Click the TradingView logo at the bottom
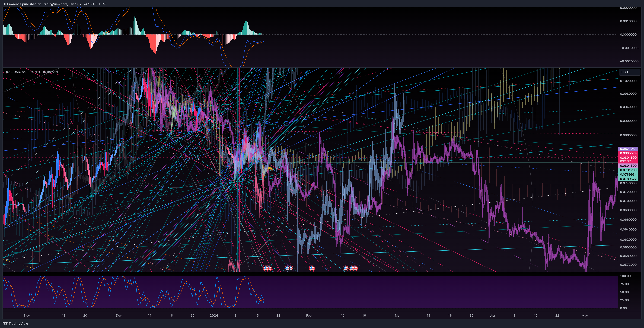 coord(15,323)
